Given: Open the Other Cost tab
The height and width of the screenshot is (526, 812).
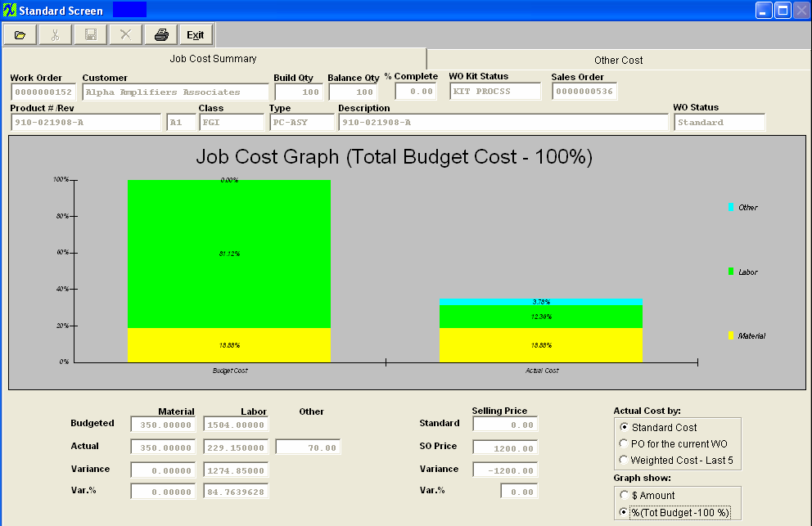Looking at the screenshot, I should (618, 60).
